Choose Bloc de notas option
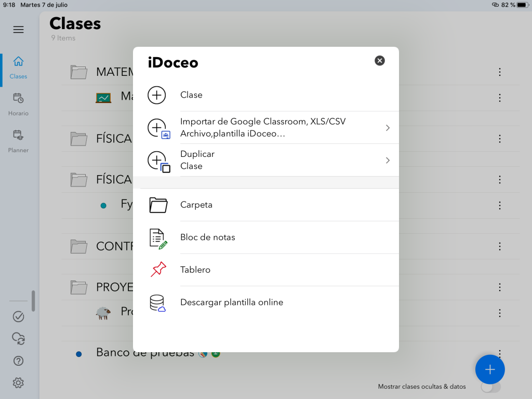 [265, 237]
